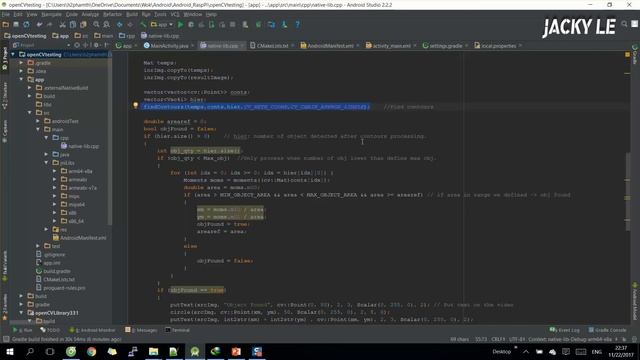Screen dimensions: 640x360
Task: Collapse the src folder
Action: point(30,113)
